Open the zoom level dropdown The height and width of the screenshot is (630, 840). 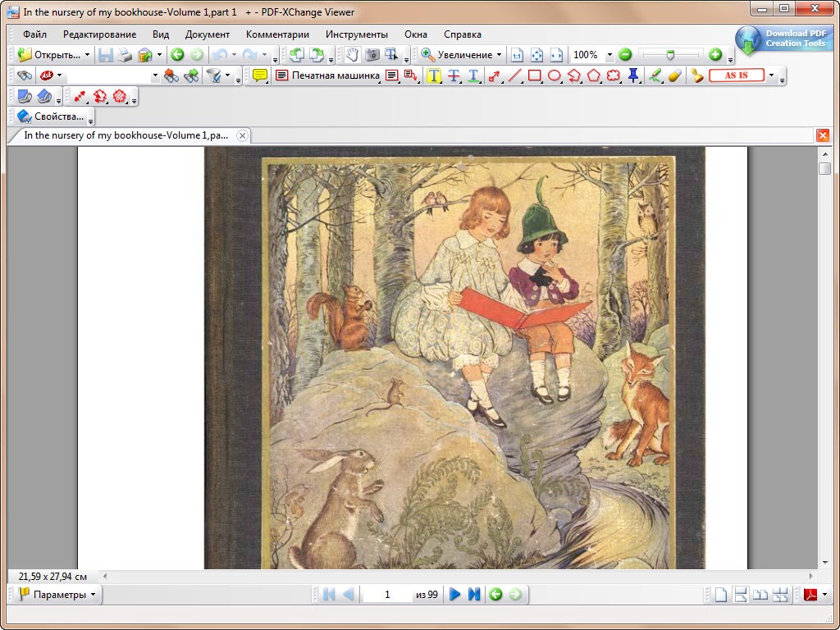pos(609,56)
